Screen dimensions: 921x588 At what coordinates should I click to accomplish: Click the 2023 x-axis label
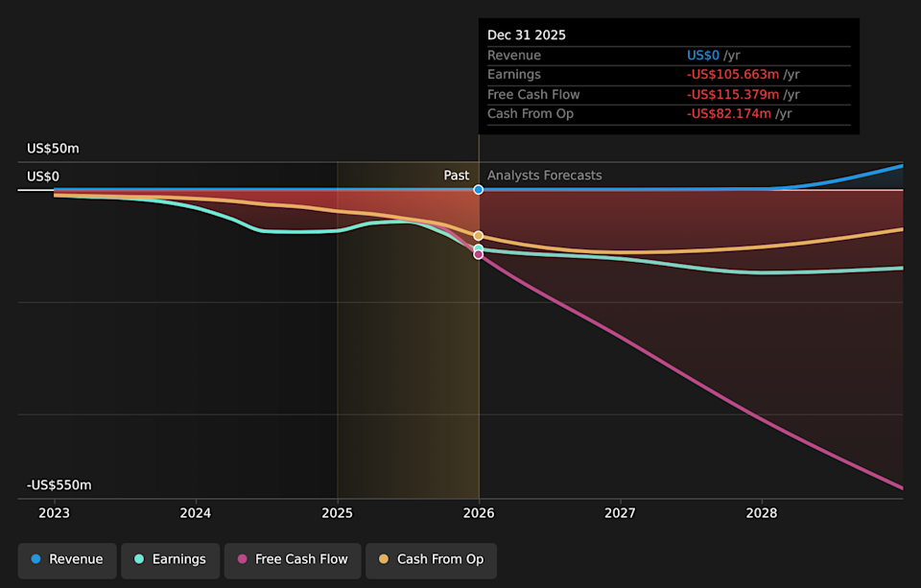pyautogui.click(x=54, y=513)
